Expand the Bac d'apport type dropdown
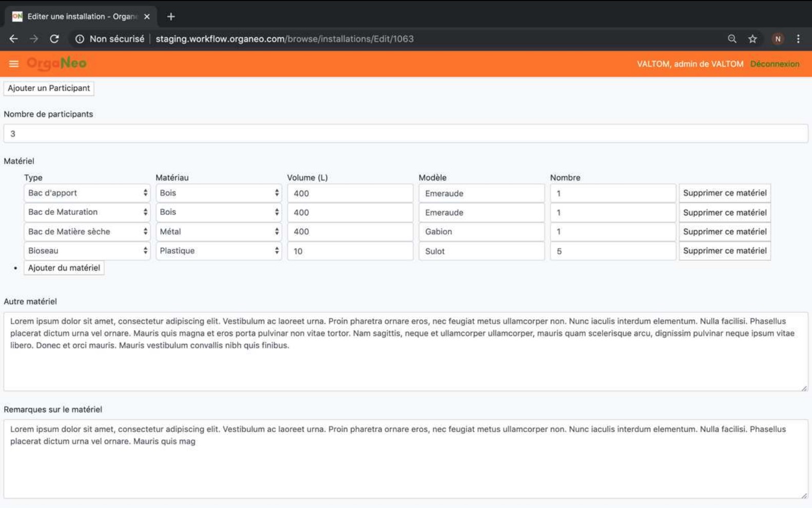Image resolution: width=812 pixels, height=508 pixels. click(87, 193)
